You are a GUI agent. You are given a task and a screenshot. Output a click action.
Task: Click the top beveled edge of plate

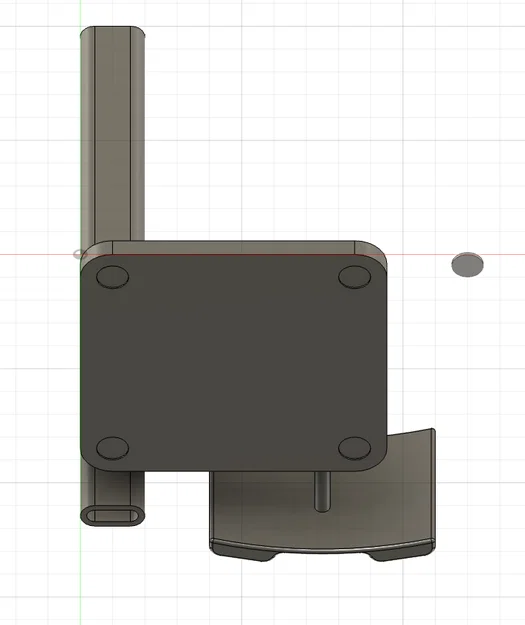coord(234,247)
